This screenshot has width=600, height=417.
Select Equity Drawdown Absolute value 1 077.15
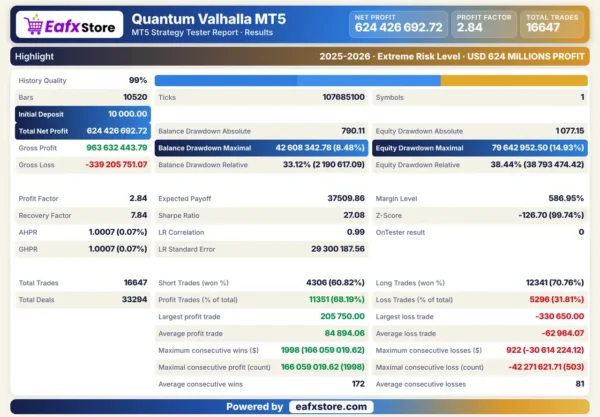[x=570, y=131]
